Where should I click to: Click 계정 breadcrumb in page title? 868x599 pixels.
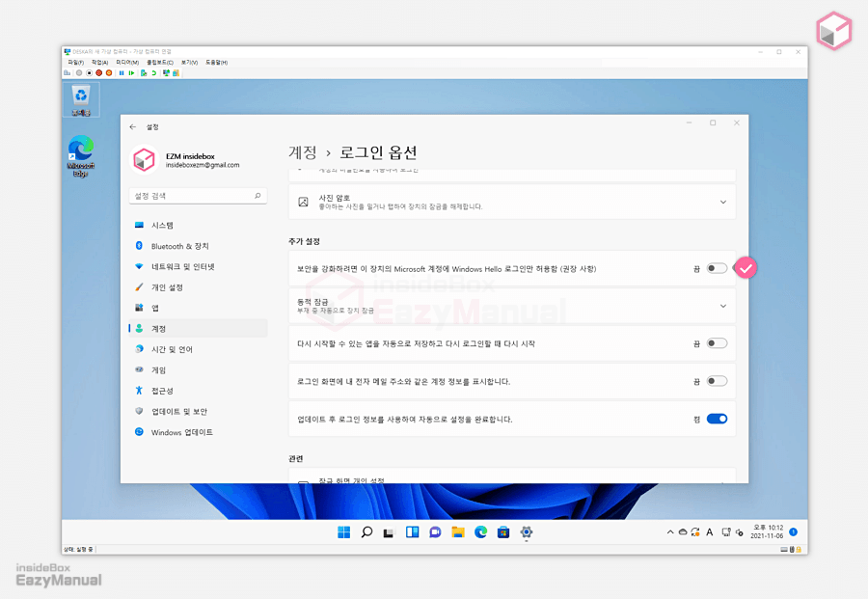pyautogui.click(x=303, y=152)
